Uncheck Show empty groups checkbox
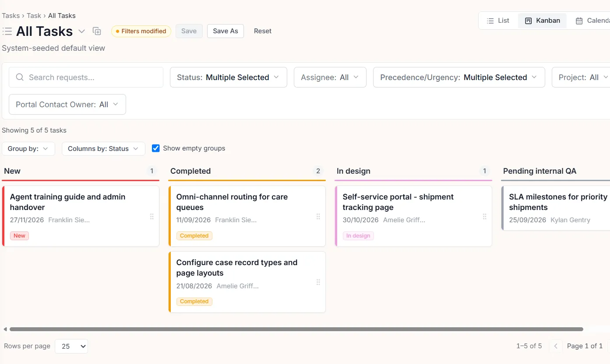Screen dimensions: 610x364 [x=155, y=148]
